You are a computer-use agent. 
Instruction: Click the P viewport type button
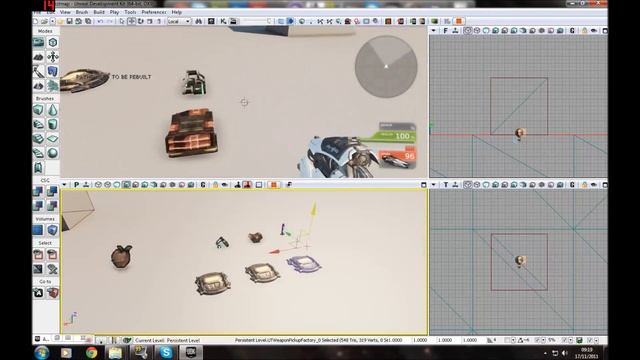(76, 185)
